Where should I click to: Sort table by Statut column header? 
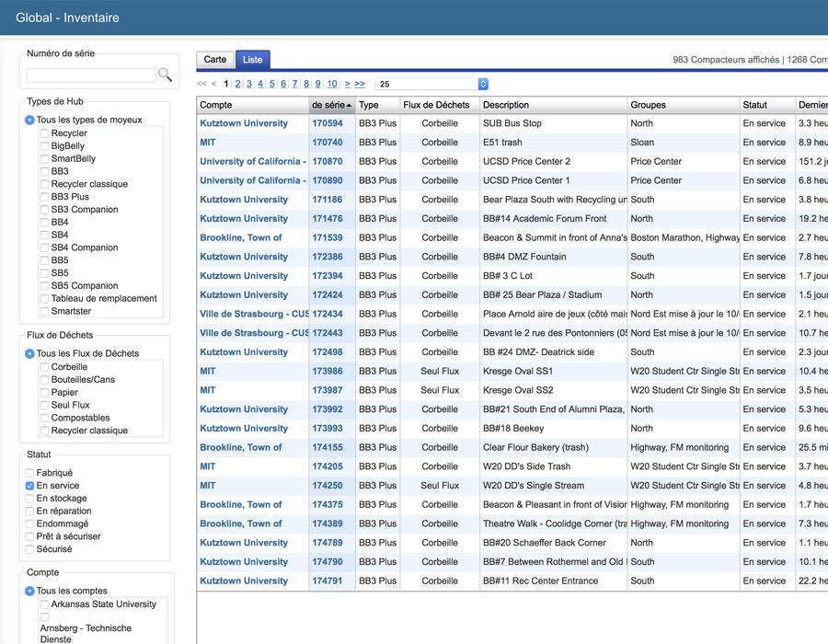click(754, 105)
